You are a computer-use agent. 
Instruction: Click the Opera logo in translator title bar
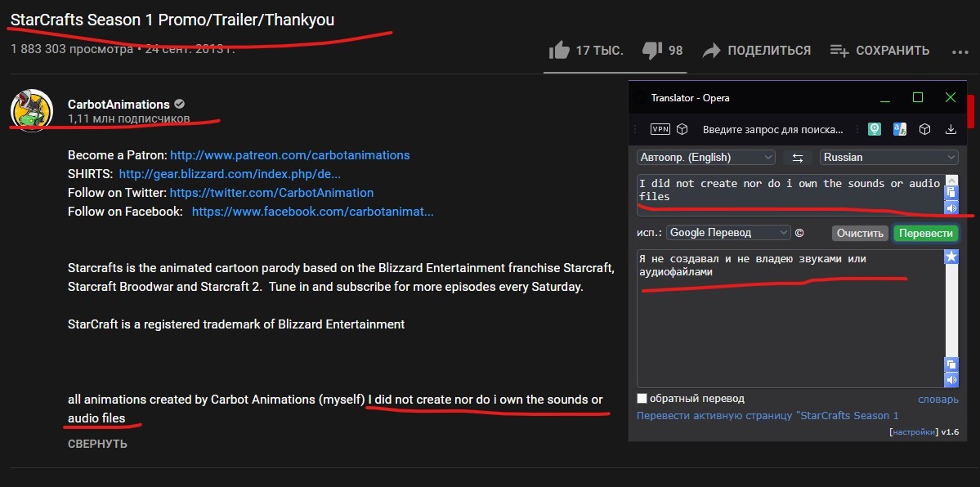[639, 97]
